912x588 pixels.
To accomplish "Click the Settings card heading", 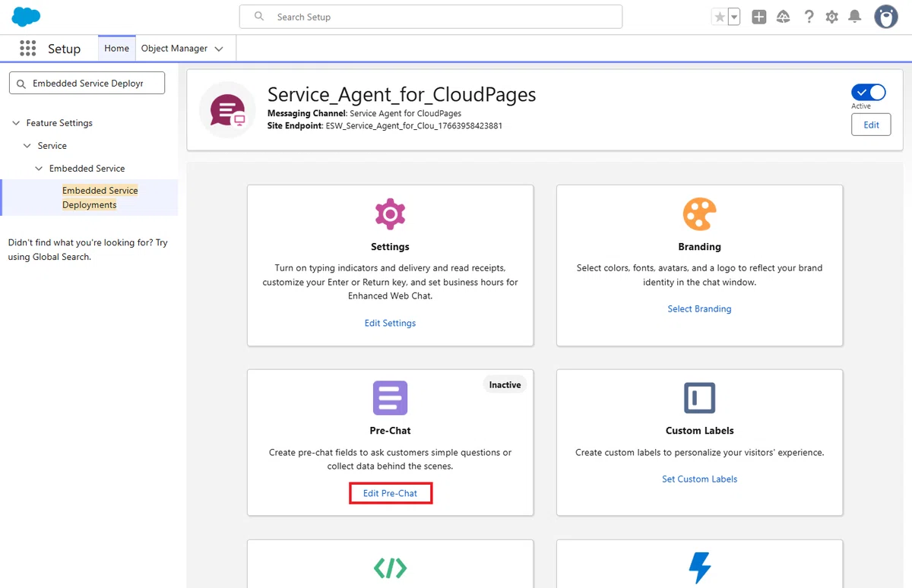I will pyautogui.click(x=390, y=247).
